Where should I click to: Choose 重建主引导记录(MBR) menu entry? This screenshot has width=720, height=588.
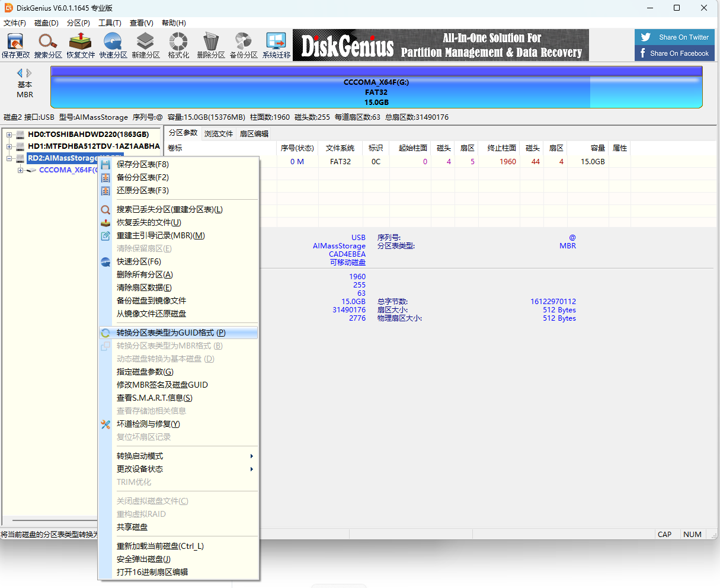(178, 235)
